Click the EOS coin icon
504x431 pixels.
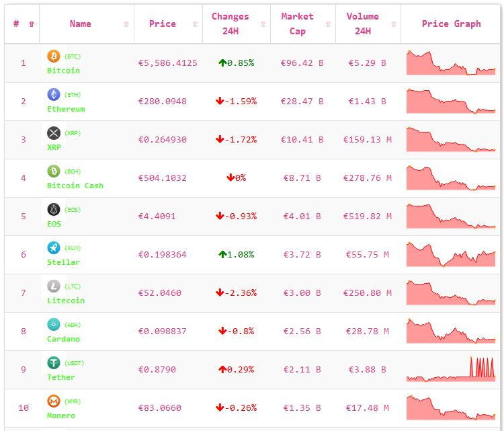(x=54, y=209)
